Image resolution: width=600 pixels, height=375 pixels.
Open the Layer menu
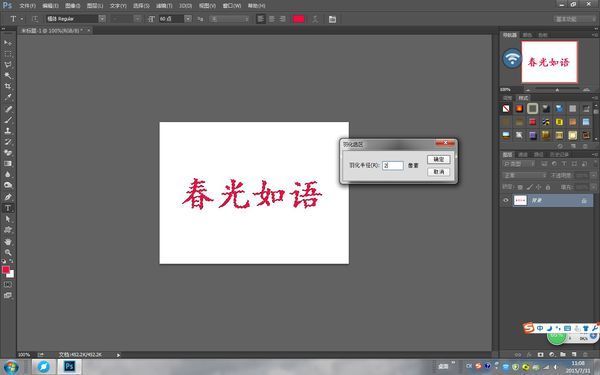(x=95, y=6)
